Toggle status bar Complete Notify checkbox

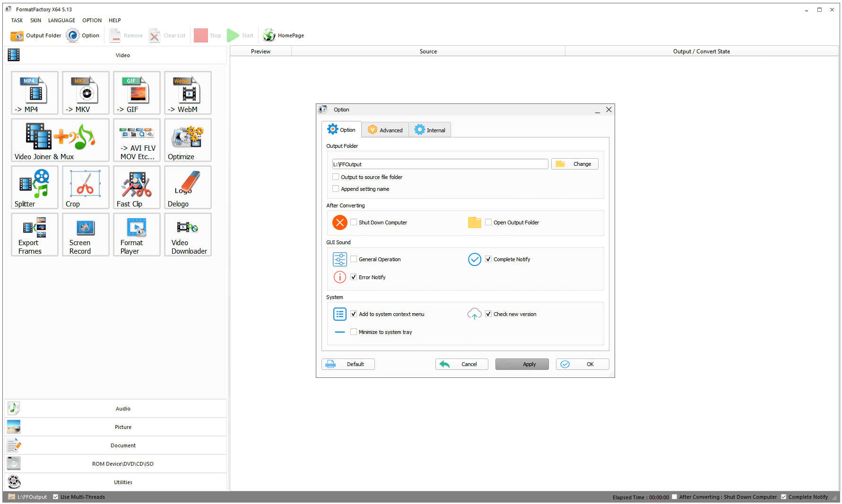point(784,497)
